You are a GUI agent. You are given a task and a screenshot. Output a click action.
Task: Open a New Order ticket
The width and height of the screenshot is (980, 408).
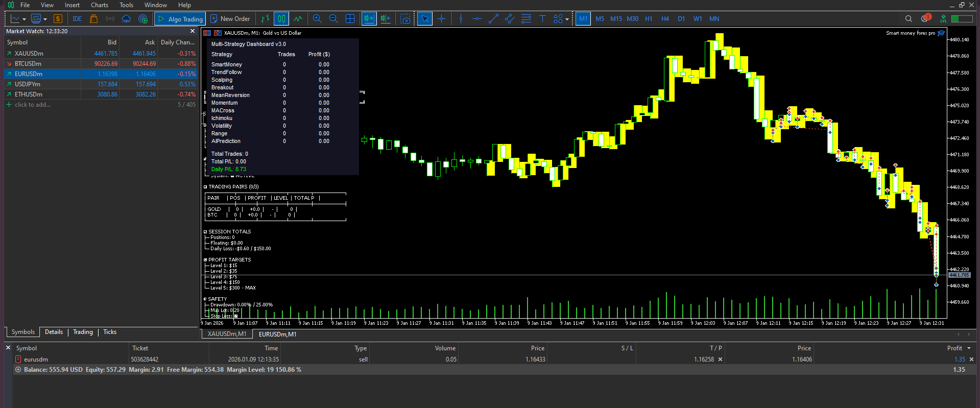(230, 19)
